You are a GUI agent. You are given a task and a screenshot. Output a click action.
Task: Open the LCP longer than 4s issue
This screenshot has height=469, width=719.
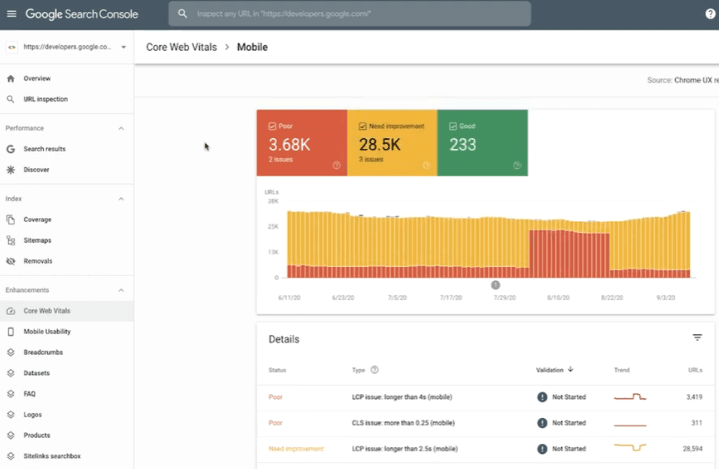coord(403,396)
